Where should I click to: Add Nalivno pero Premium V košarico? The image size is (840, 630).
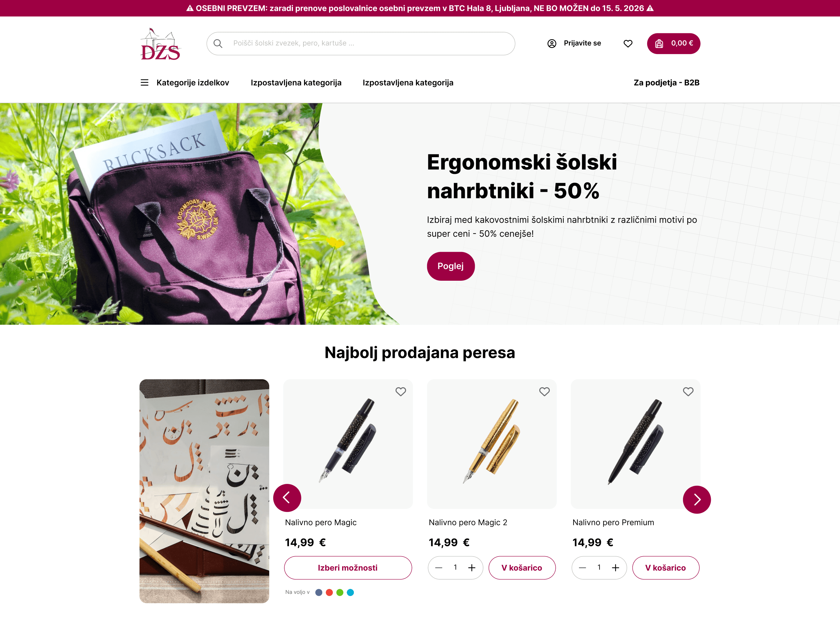pyautogui.click(x=665, y=568)
